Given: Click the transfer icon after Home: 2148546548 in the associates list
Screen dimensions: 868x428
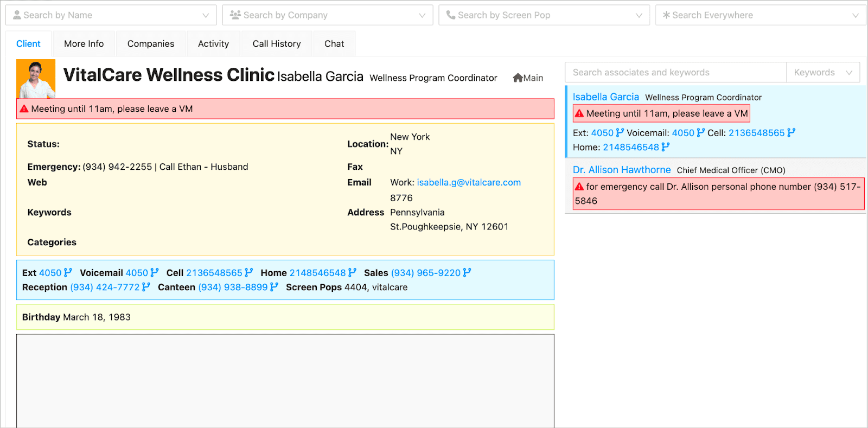Looking at the screenshot, I should point(666,147).
